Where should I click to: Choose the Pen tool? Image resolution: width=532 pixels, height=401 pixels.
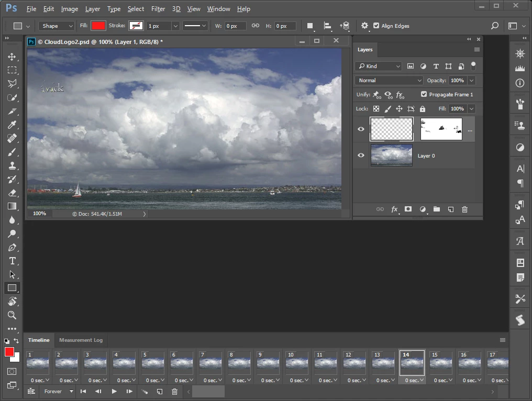tap(12, 247)
